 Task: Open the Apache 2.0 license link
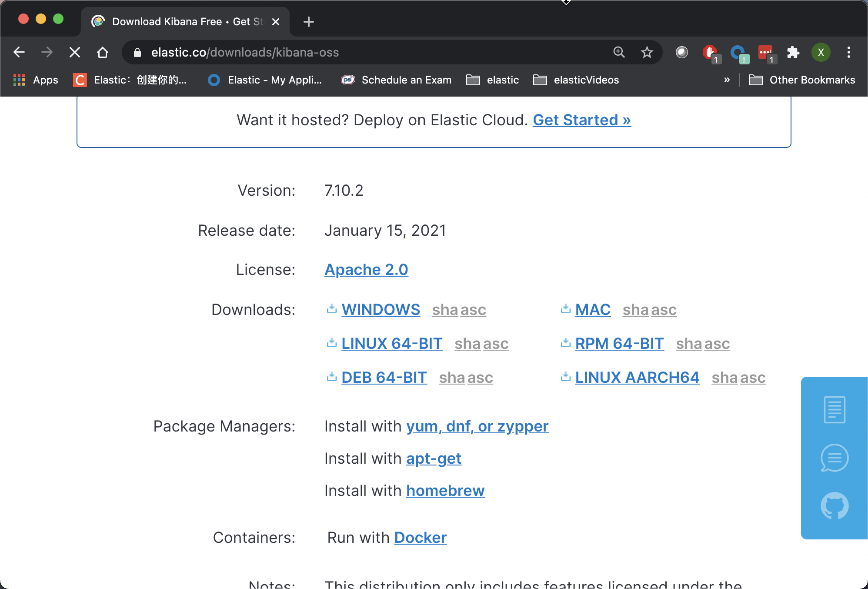tap(366, 270)
